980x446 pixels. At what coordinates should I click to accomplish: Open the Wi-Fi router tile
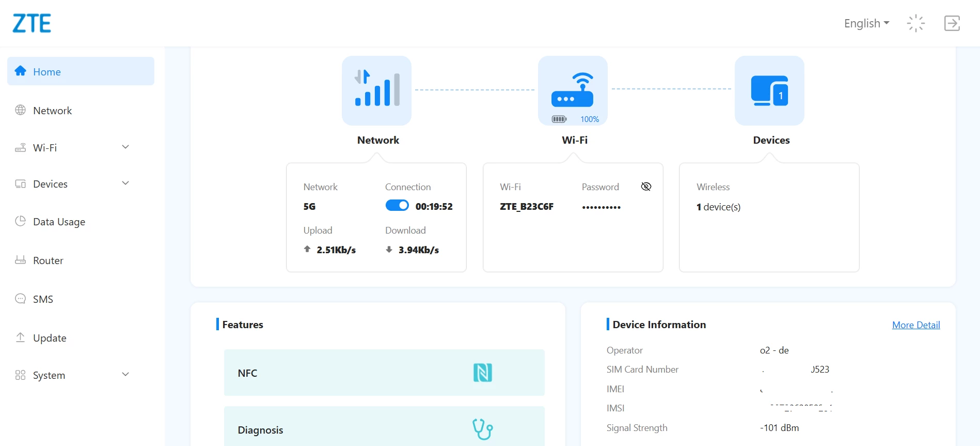[573, 90]
